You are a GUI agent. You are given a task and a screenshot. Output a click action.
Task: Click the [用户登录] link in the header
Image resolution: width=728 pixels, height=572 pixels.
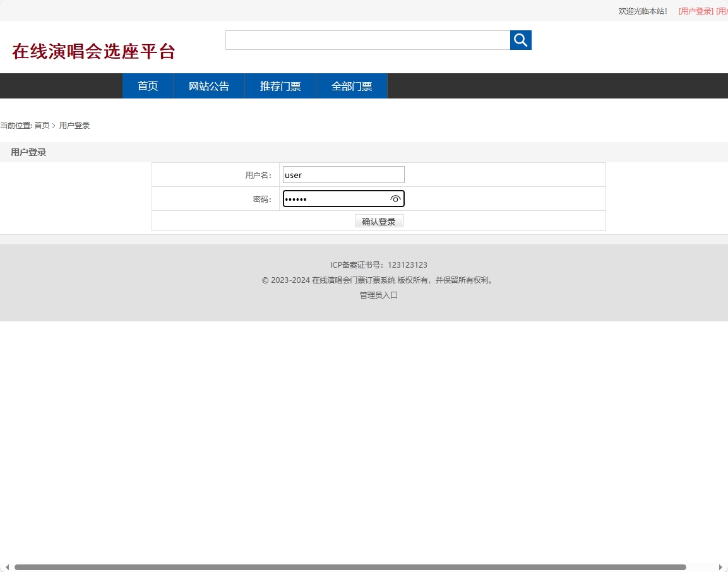click(695, 11)
